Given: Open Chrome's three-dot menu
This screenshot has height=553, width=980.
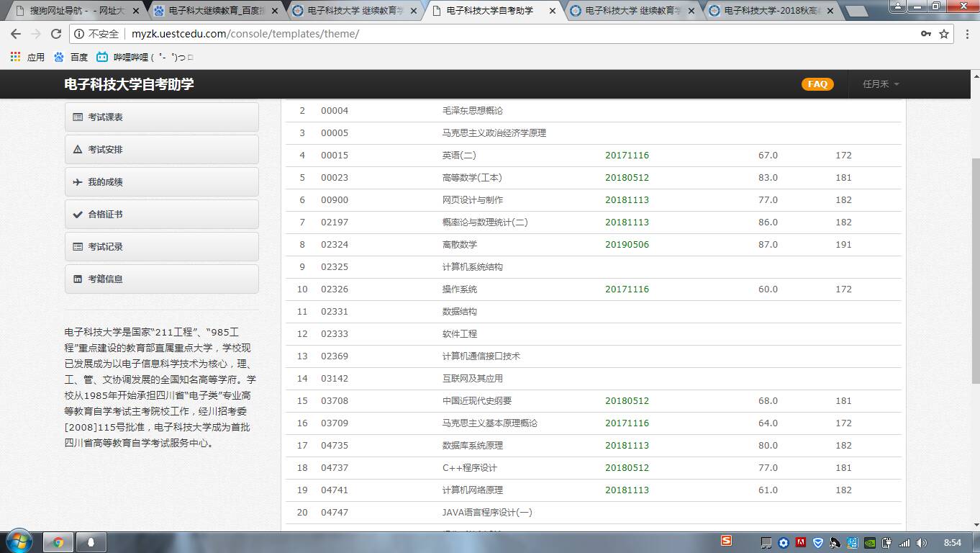Looking at the screenshot, I should [x=967, y=34].
